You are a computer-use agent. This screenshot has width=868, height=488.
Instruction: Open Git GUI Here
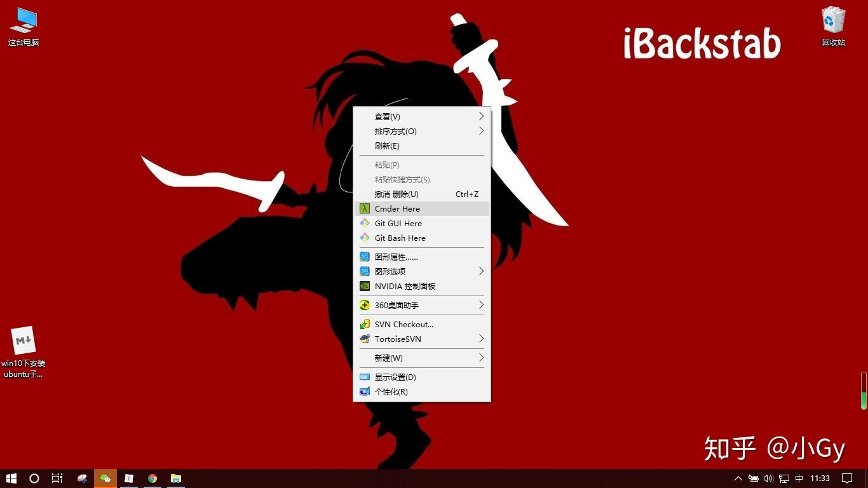[422, 223]
